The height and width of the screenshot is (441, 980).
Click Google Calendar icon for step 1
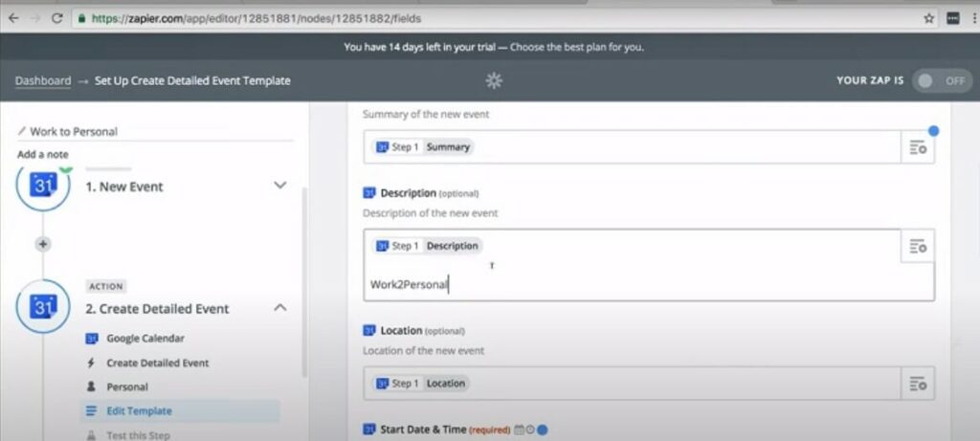[x=43, y=186]
